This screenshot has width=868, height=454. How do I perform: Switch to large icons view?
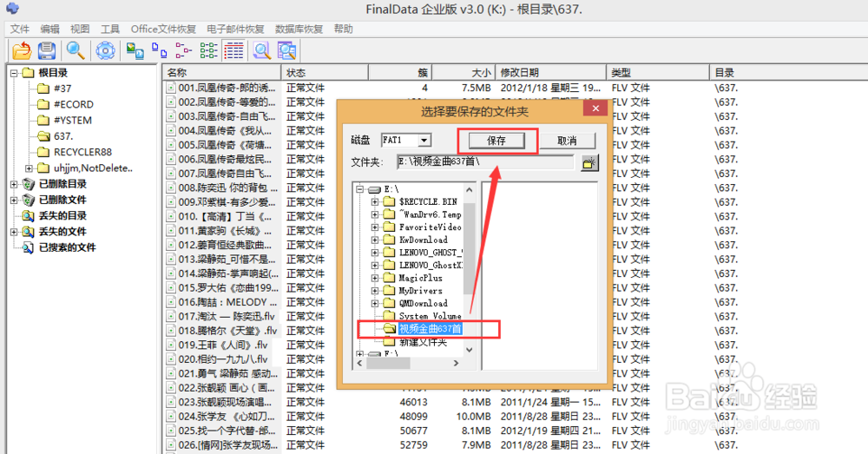coord(160,51)
